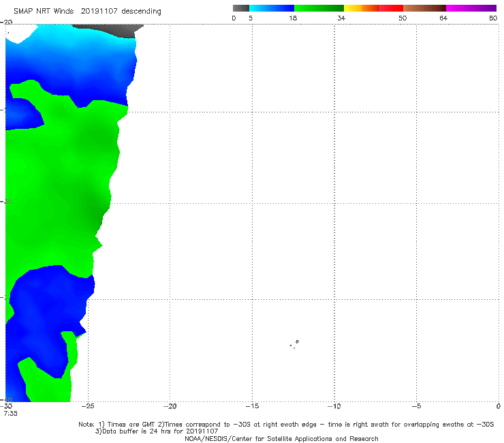Click the cyan-blue segment of the color bar

pyautogui.click(x=272, y=8)
